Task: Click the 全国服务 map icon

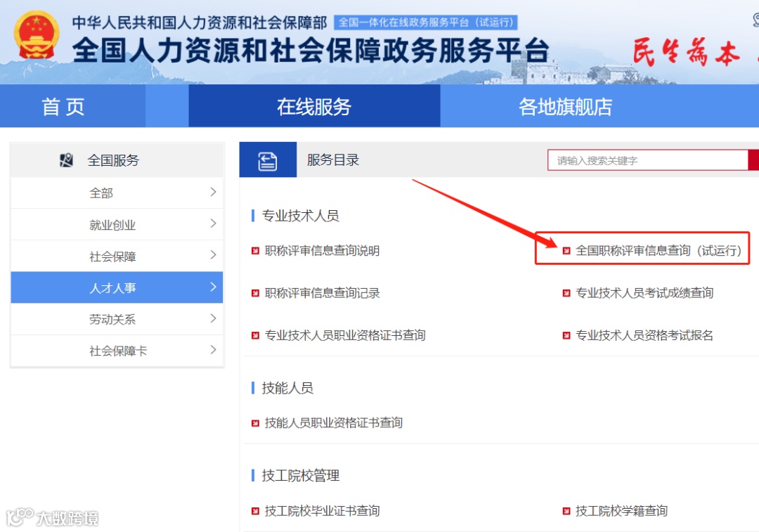Action: (x=66, y=160)
